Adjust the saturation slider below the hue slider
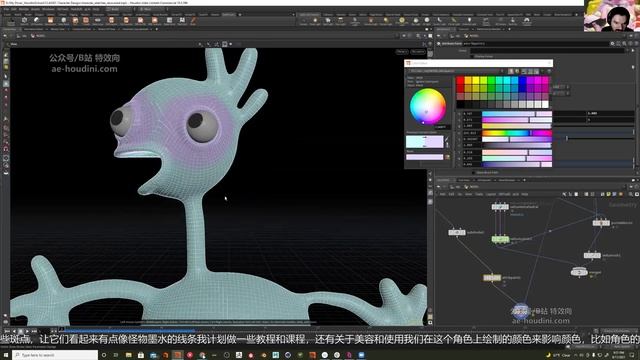 coord(517,139)
